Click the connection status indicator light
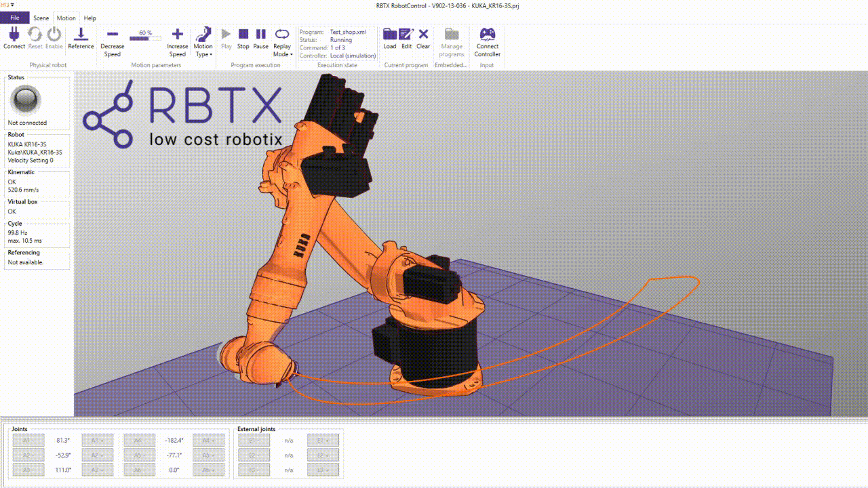The height and width of the screenshot is (488, 868). tap(26, 100)
